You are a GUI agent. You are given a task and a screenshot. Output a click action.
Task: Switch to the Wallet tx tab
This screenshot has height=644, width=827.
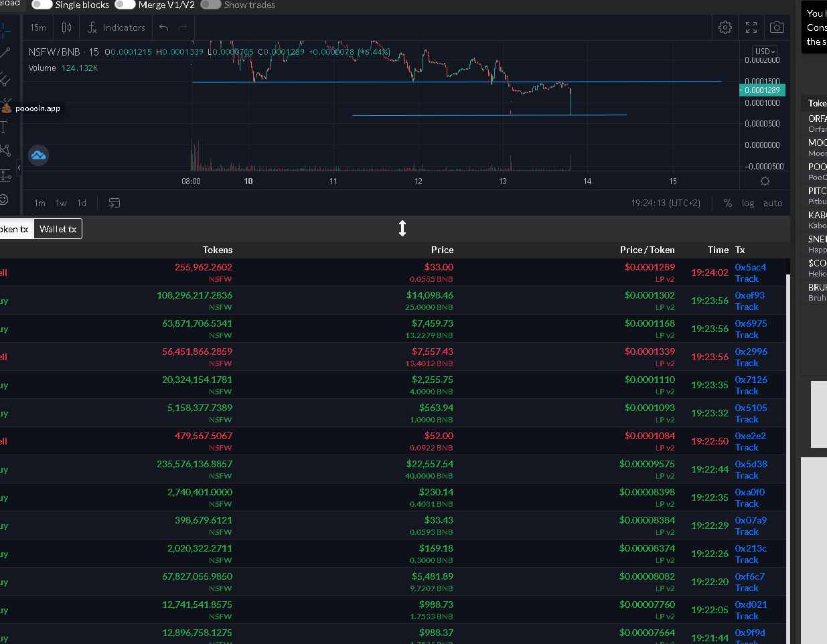pos(58,229)
